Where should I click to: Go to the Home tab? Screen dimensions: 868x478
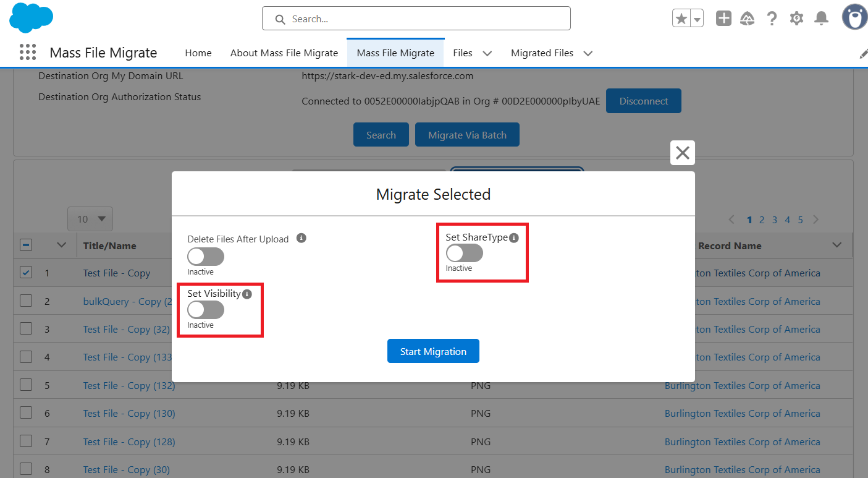coord(198,53)
